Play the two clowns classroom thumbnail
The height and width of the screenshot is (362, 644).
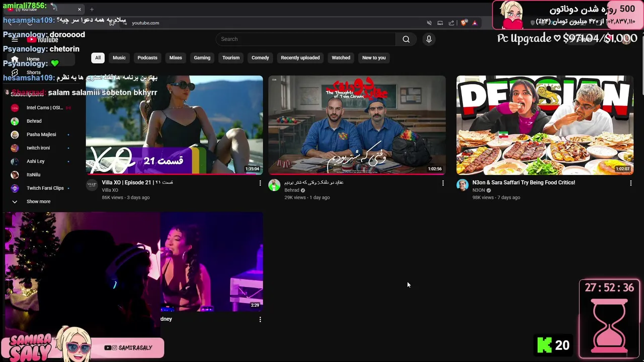point(357,125)
